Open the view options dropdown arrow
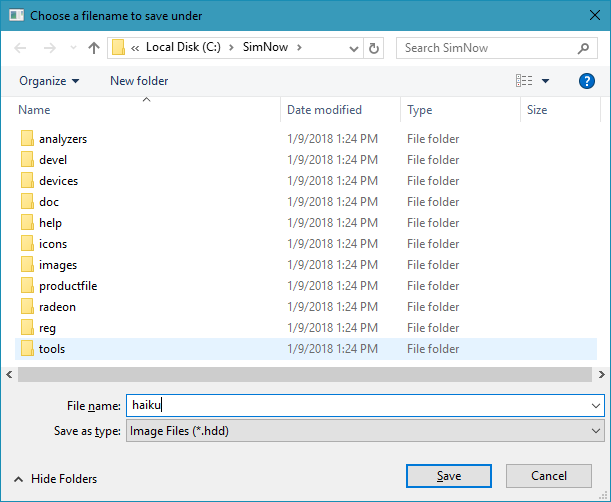This screenshot has height=502, width=611. click(x=546, y=81)
